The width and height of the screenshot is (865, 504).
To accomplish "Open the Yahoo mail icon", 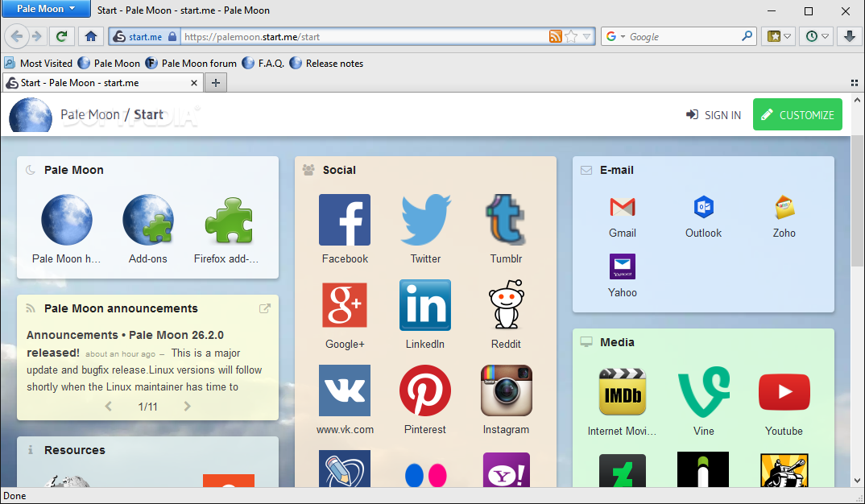I will point(623,266).
